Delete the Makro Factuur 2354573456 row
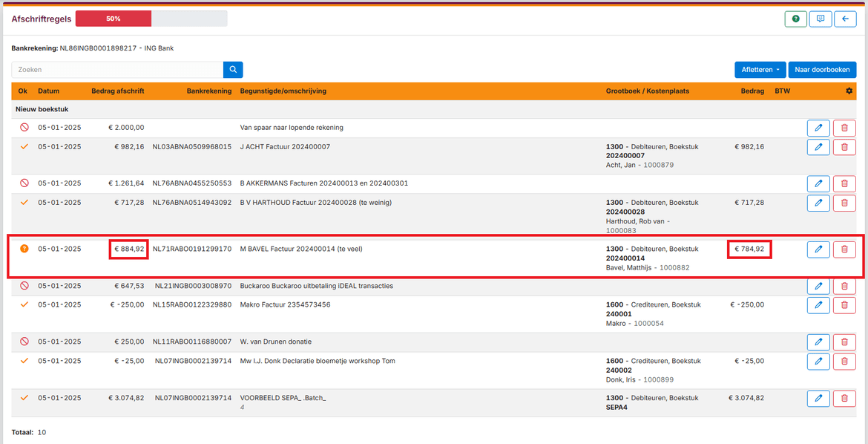The width and height of the screenshot is (868, 444). (844, 305)
